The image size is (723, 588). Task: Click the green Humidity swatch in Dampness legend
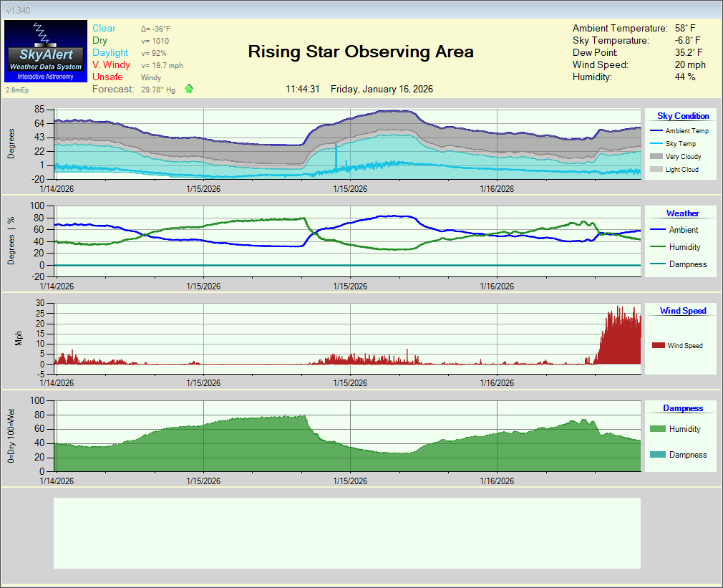click(x=657, y=429)
